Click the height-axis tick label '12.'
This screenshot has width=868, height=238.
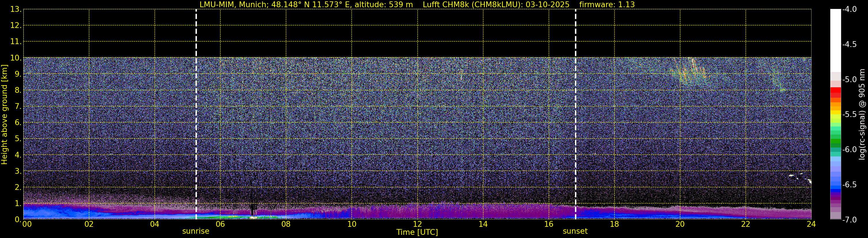[x=16, y=26]
